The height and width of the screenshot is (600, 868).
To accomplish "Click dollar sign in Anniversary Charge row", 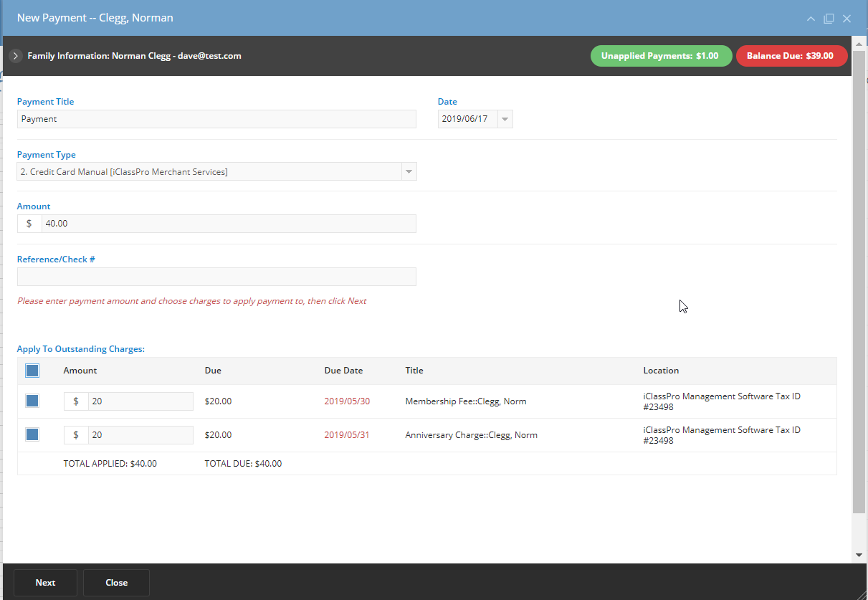I will pos(76,435).
